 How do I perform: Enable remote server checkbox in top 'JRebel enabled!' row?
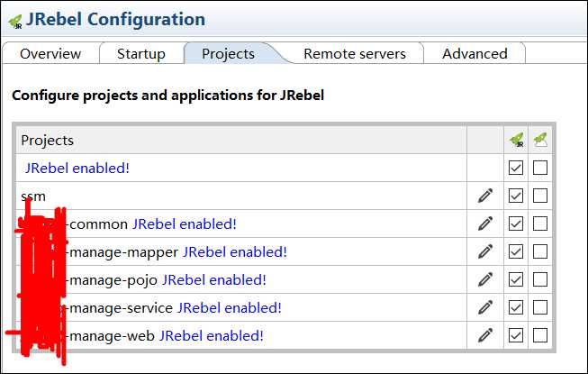coord(540,168)
